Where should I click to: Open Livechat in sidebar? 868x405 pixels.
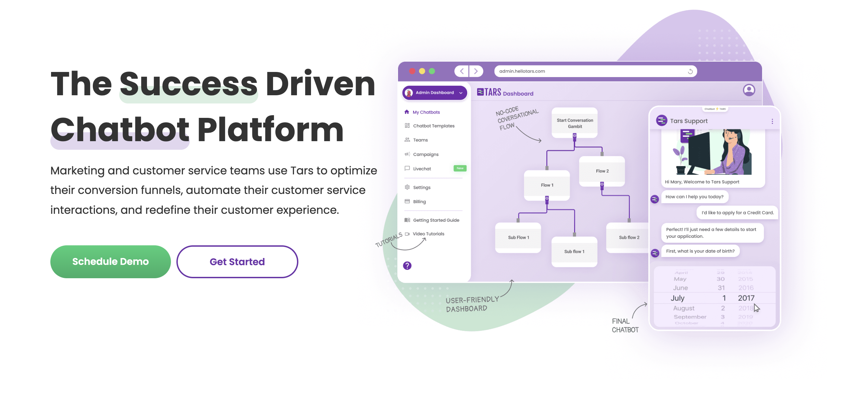tap(422, 169)
